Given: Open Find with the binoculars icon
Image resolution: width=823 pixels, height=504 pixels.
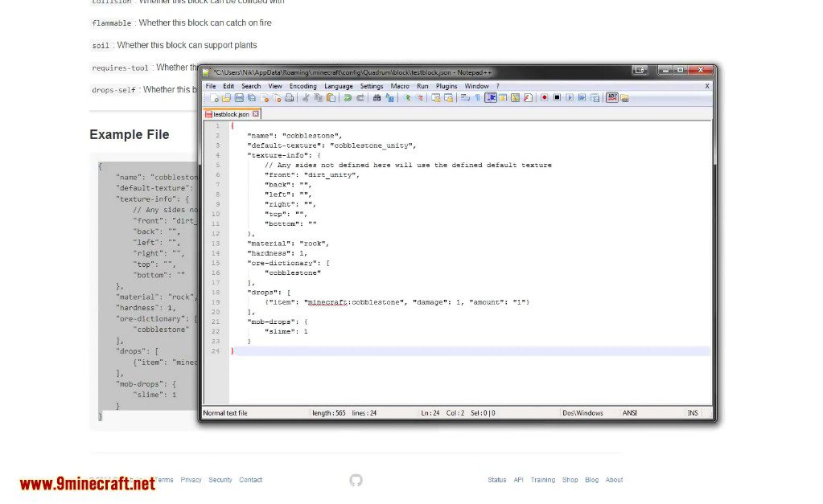Looking at the screenshot, I should [377, 98].
